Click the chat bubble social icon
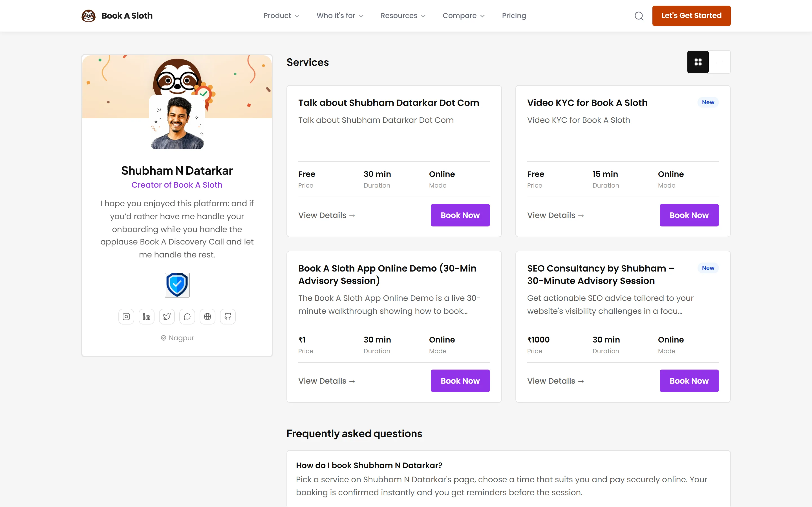 click(187, 317)
